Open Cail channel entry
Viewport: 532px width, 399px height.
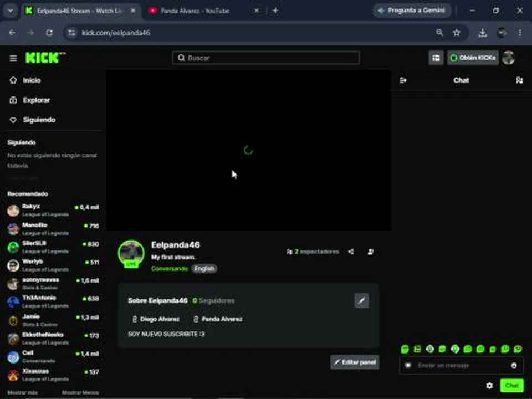coord(53,356)
